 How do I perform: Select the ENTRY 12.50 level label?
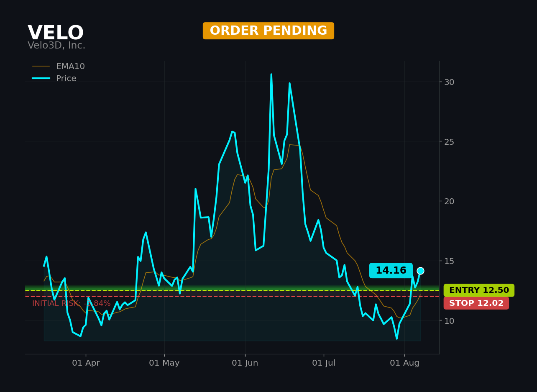479,290
